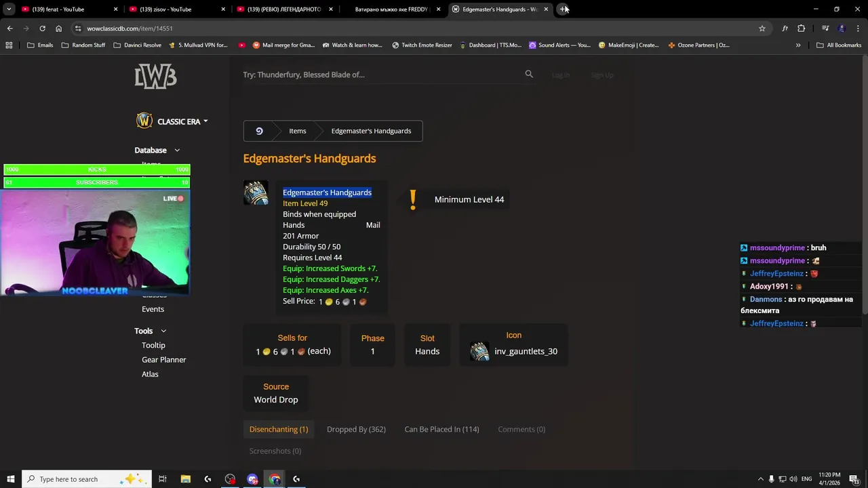This screenshot has width=868, height=488.
Task: Click the Sign Up link
Action: click(x=602, y=75)
